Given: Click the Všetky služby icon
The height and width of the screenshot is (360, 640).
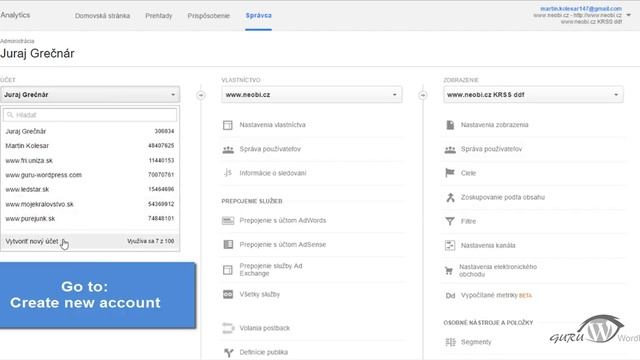Looking at the screenshot, I should 228,294.
